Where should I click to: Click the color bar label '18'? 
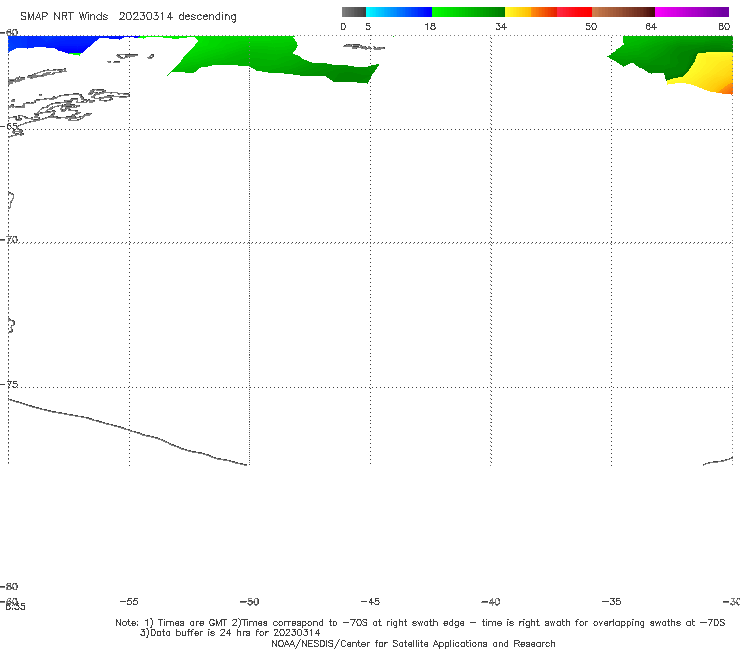coord(430,26)
